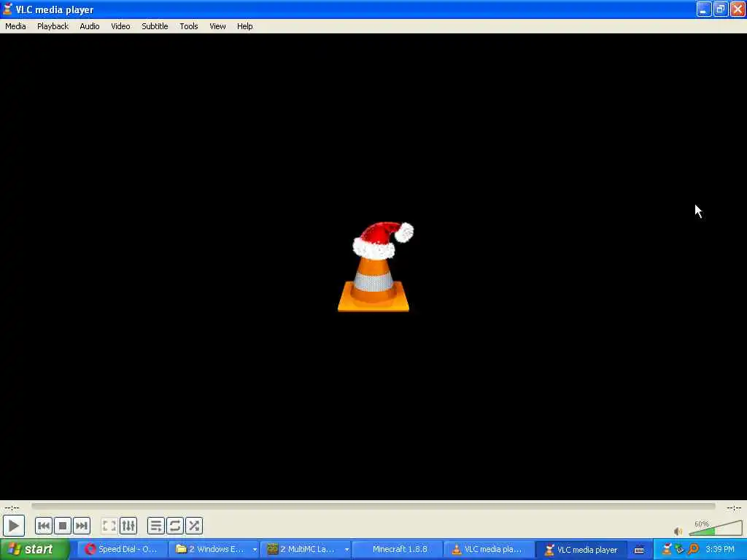Skip to the next media item
The height and width of the screenshot is (560, 747).
(82, 526)
